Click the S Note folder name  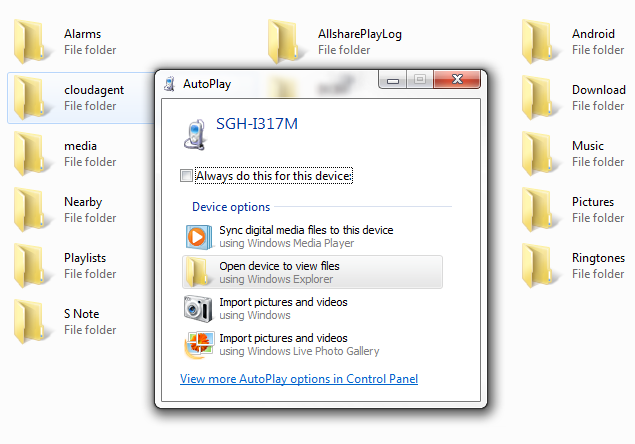81,314
